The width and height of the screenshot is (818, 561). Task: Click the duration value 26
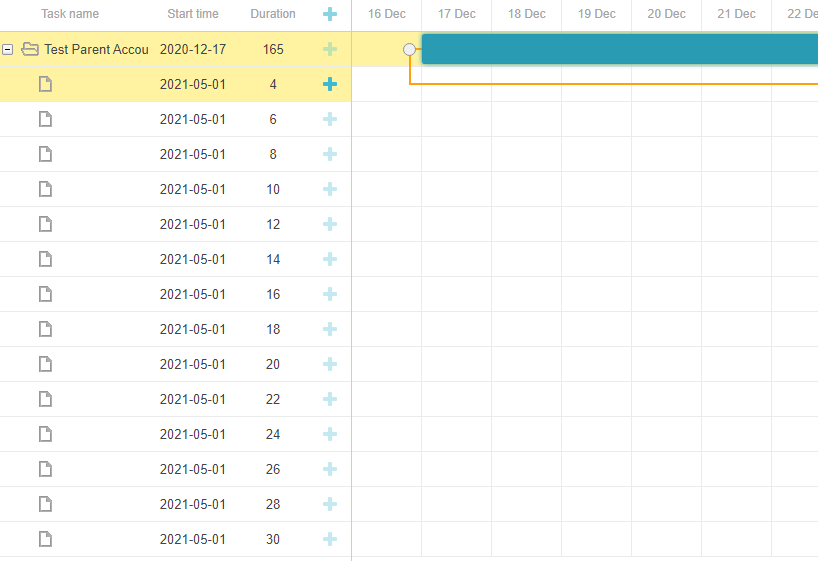(x=273, y=469)
